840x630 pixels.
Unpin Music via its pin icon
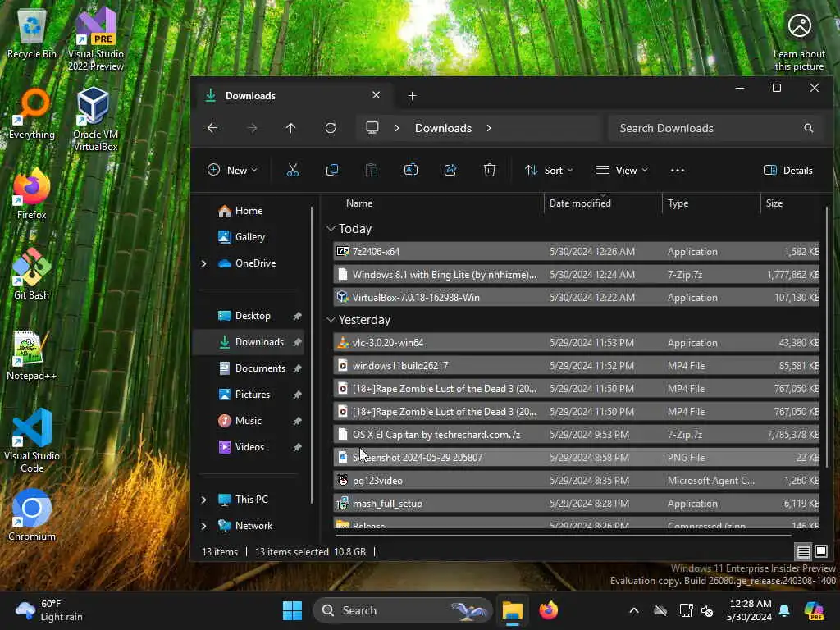[297, 421]
